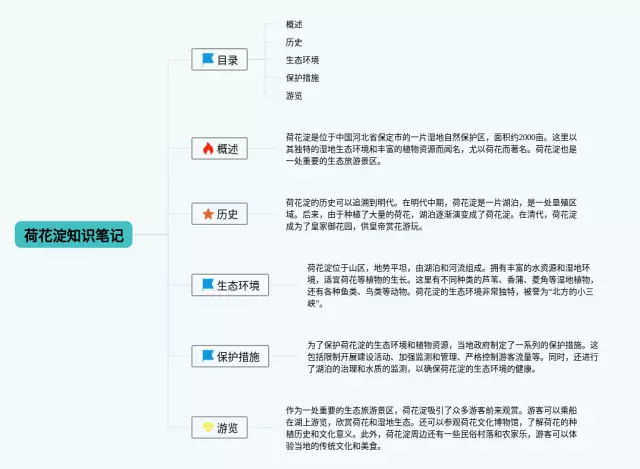Click tour paragraph starting 作为一处重要的生态旅游景区
This screenshot has width=640, height=469.
click(x=431, y=428)
